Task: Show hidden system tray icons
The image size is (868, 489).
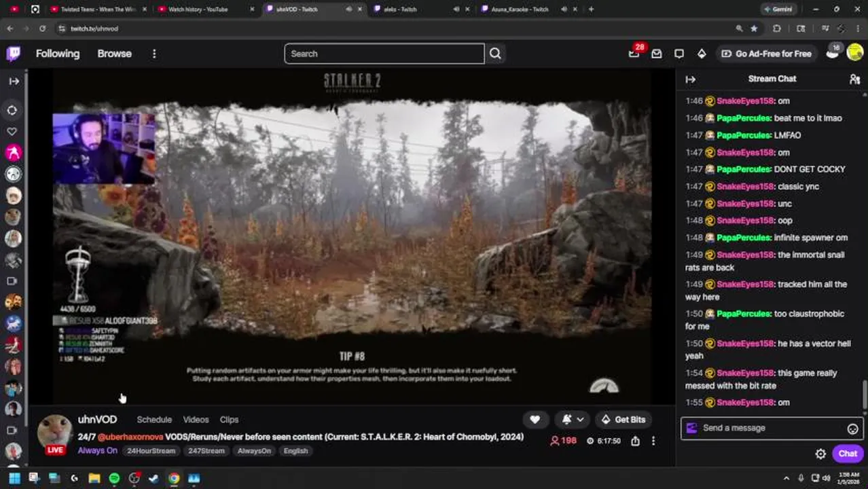Action: click(x=786, y=478)
